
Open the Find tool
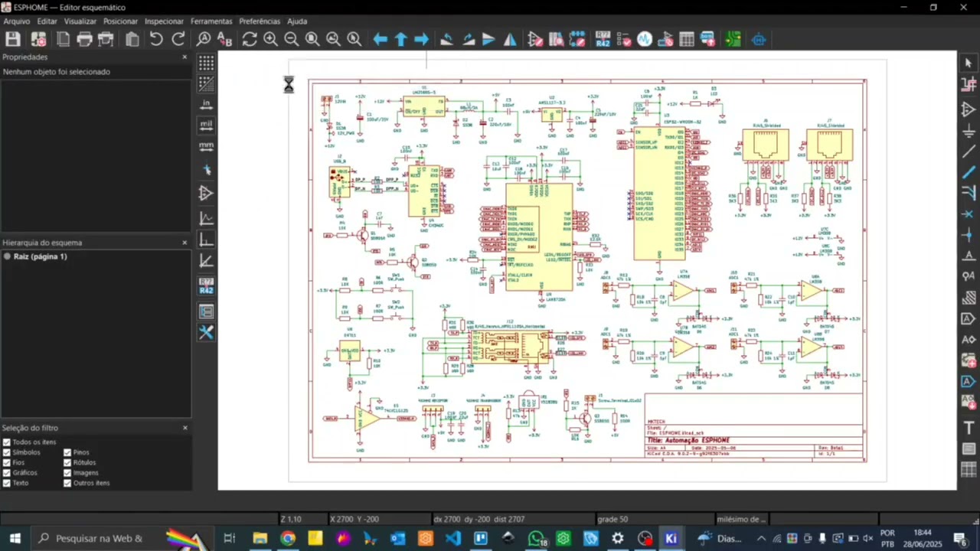(204, 39)
